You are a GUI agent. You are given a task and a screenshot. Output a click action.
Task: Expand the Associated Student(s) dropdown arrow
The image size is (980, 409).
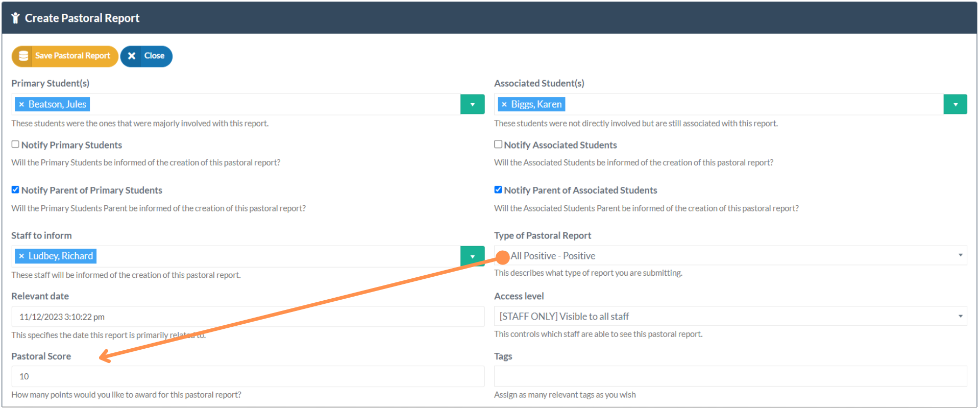click(x=955, y=105)
